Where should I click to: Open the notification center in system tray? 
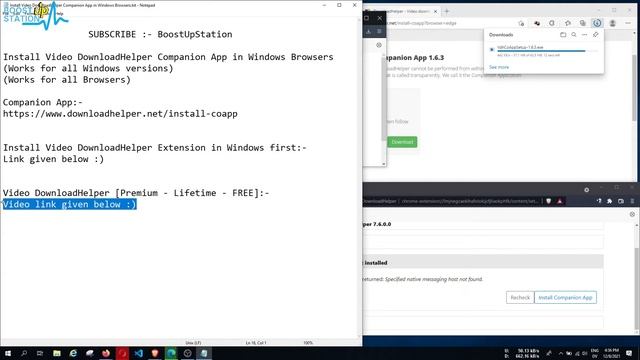click(629, 353)
